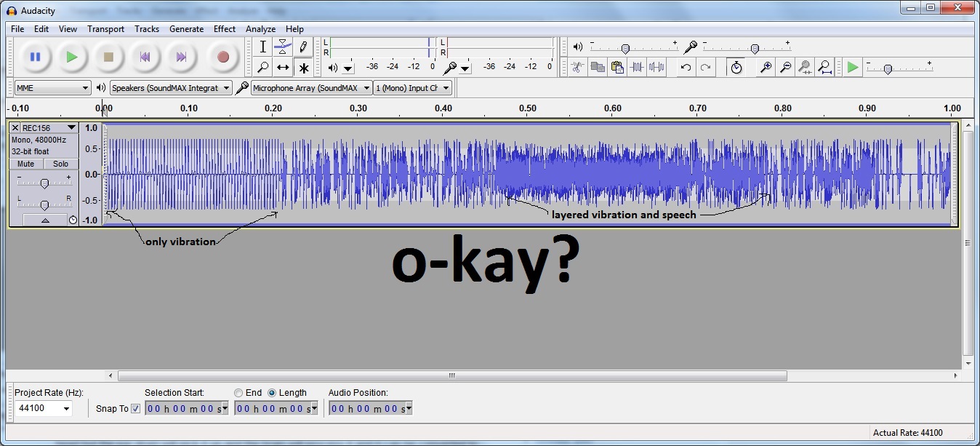This screenshot has width=980, height=446.
Task: Click the Undo arrow icon
Action: (686, 68)
